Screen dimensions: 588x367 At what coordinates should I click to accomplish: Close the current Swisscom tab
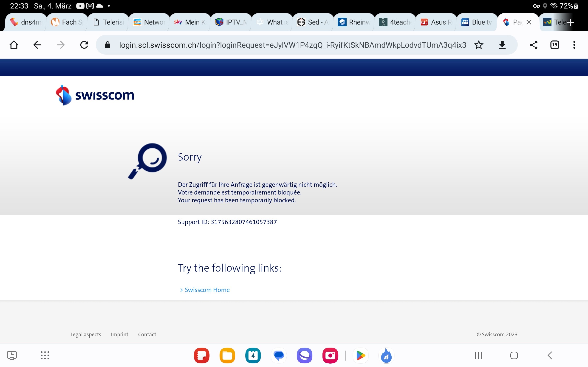pos(529,22)
